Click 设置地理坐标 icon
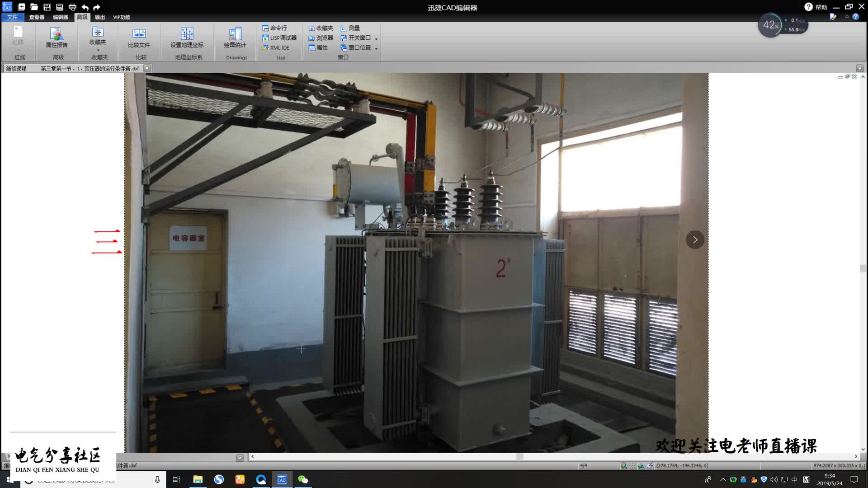The width and height of the screenshot is (868, 488). pos(187,37)
